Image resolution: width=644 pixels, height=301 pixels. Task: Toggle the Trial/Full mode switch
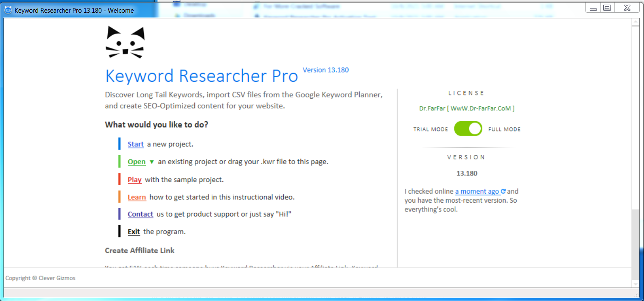pos(468,129)
